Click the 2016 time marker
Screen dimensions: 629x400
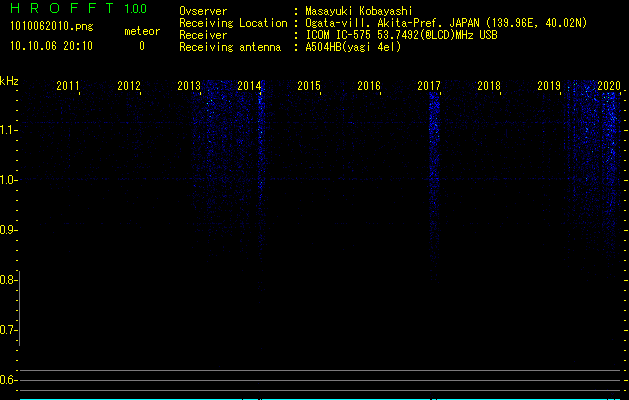point(369,85)
